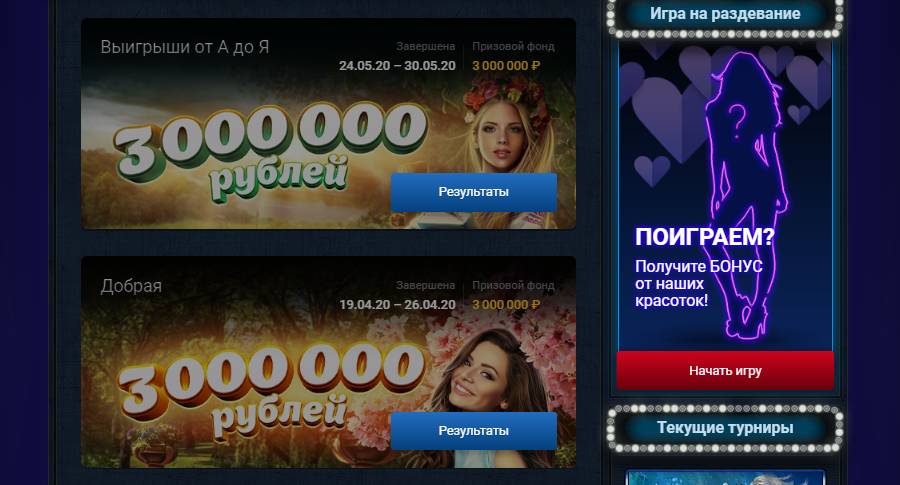Click the blonde woman with flower wreath

pyautogui.click(x=505, y=132)
